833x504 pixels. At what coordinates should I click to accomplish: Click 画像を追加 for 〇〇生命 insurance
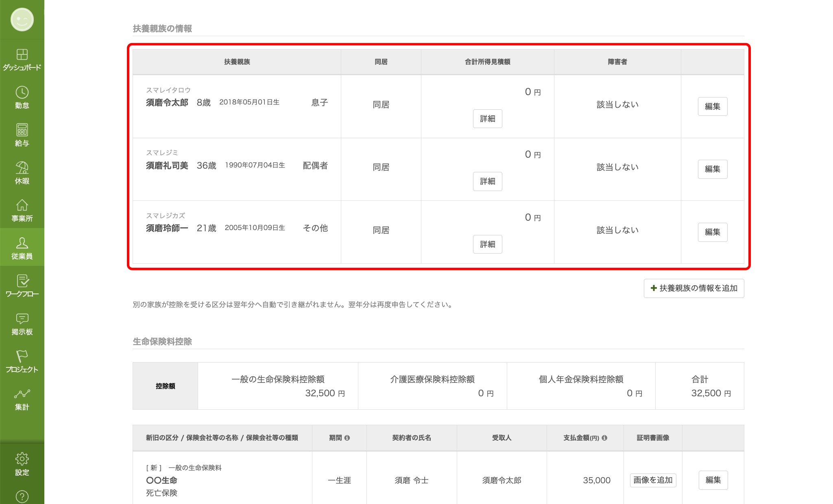click(653, 480)
